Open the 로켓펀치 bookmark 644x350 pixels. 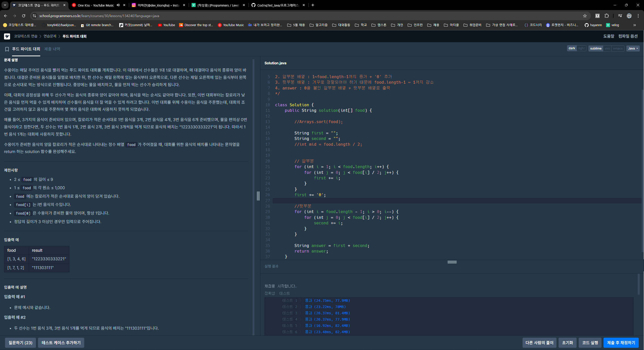click(562, 25)
